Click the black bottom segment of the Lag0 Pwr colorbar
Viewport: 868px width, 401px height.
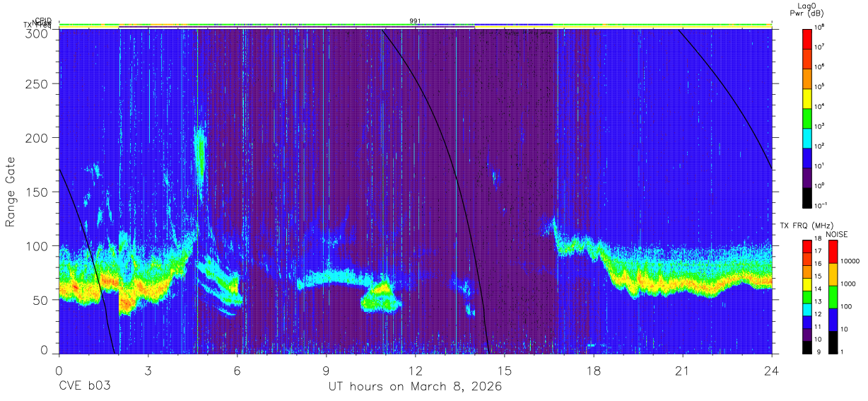pos(807,197)
